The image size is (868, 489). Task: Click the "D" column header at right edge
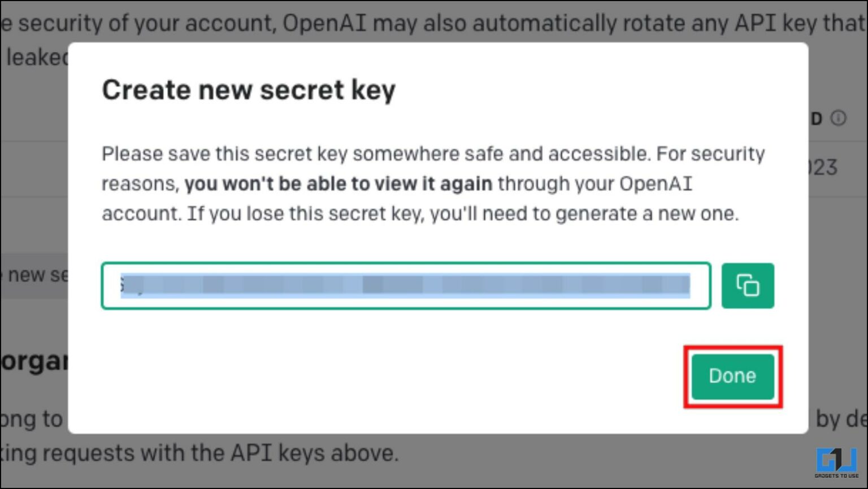816,119
